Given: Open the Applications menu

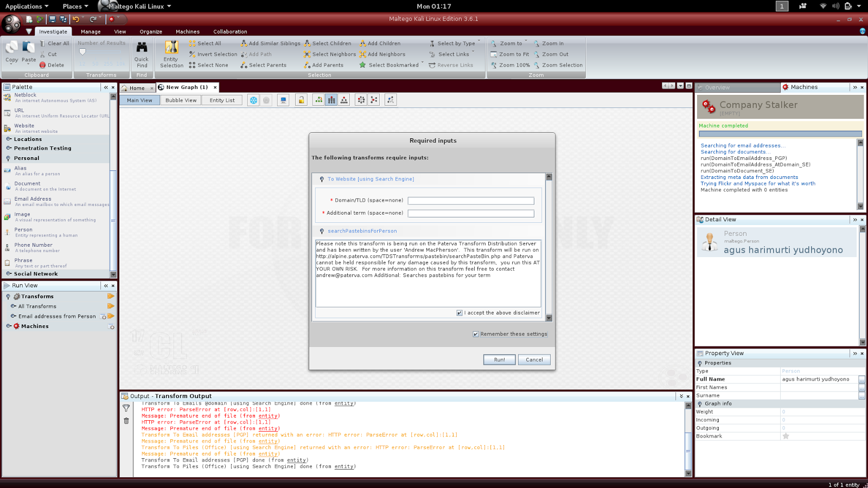Looking at the screenshot, I should (27, 7).
